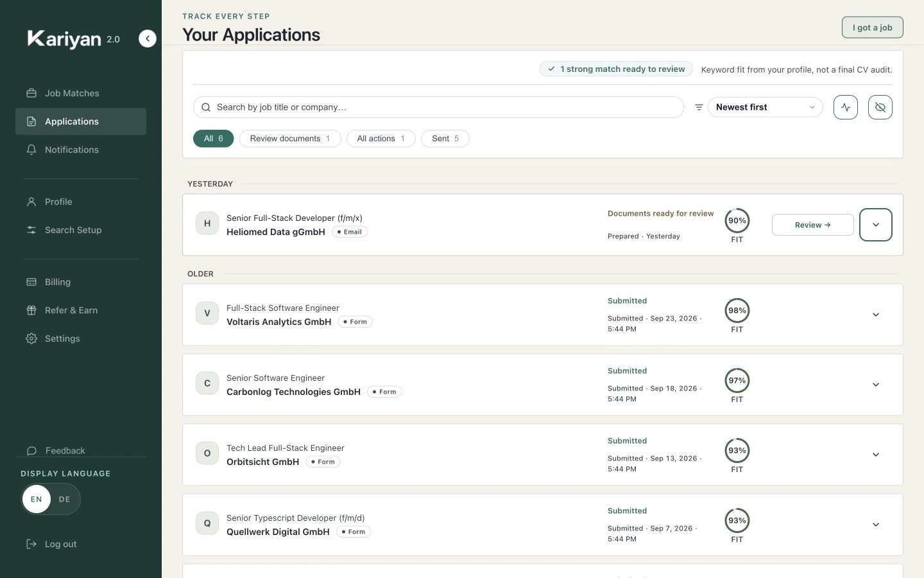Click the Search Setup sliders icon
The width and height of the screenshot is (924, 578).
pos(31,230)
